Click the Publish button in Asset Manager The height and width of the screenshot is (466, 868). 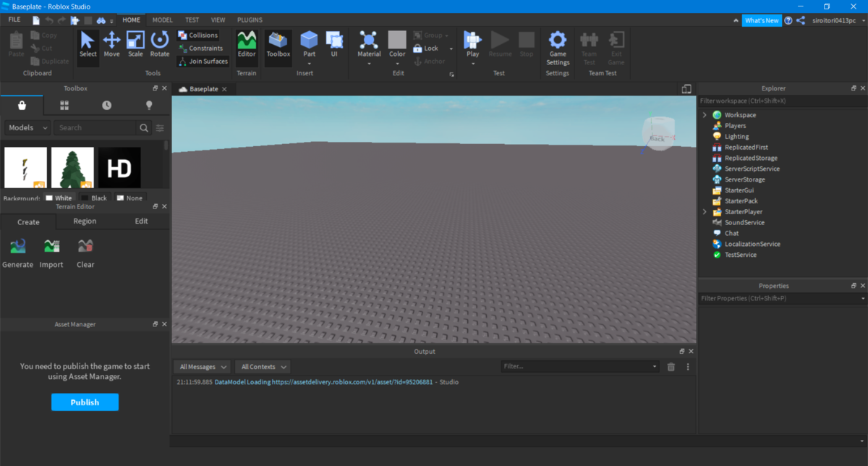coord(85,402)
